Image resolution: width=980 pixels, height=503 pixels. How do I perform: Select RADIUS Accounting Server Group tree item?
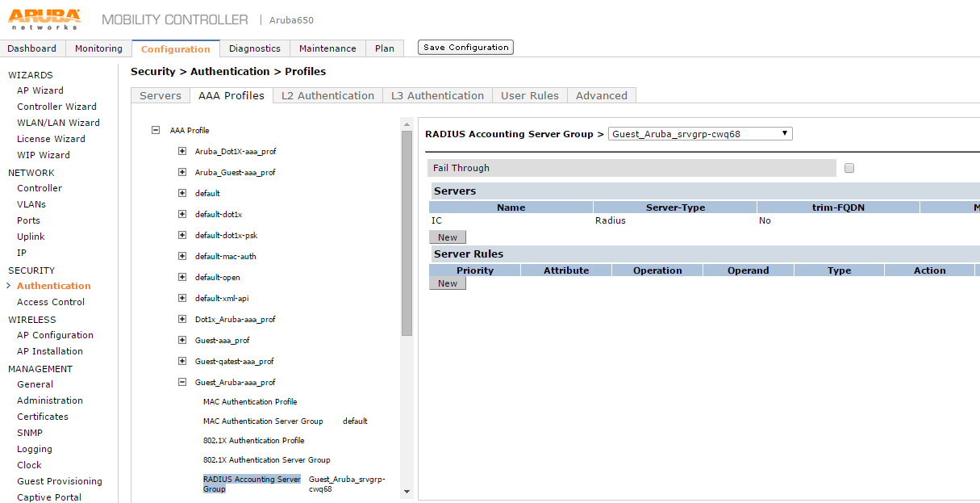(x=252, y=484)
